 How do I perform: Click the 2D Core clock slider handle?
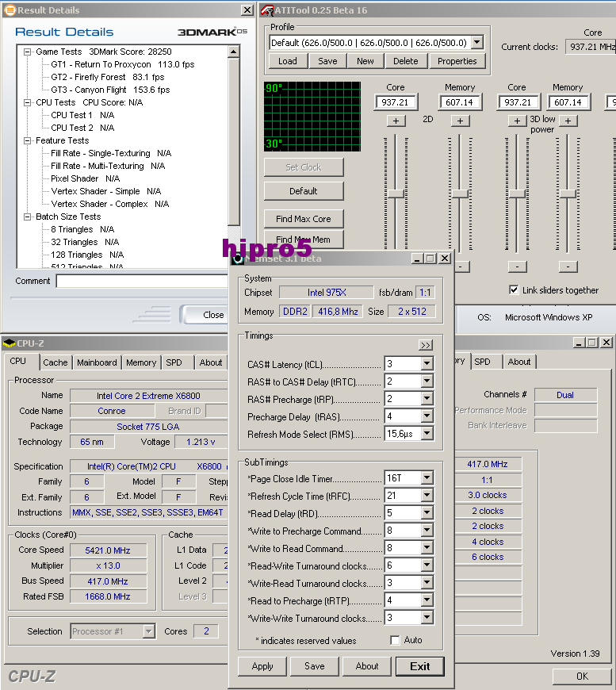click(x=396, y=194)
